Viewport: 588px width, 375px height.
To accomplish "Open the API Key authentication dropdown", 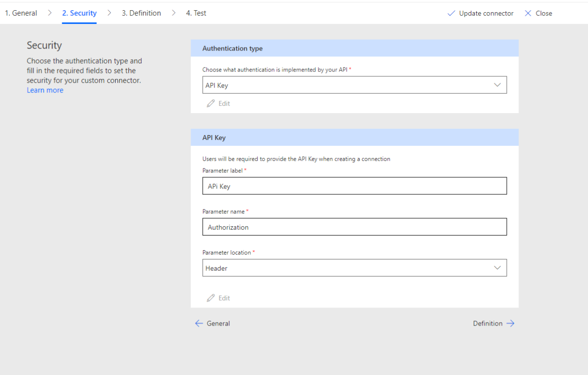I will pyautogui.click(x=355, y=85).
